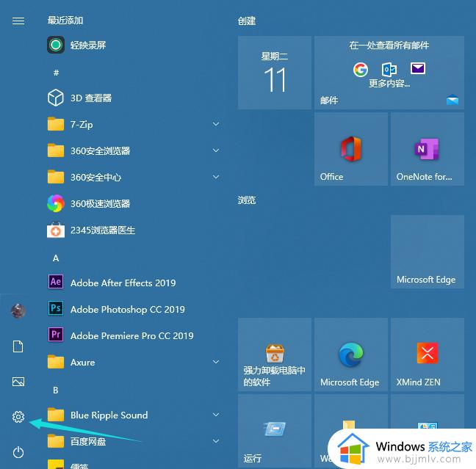This screenshot has height=469, width=476.
Task: Click the 最近添加 section header
Action: (65, 21)
